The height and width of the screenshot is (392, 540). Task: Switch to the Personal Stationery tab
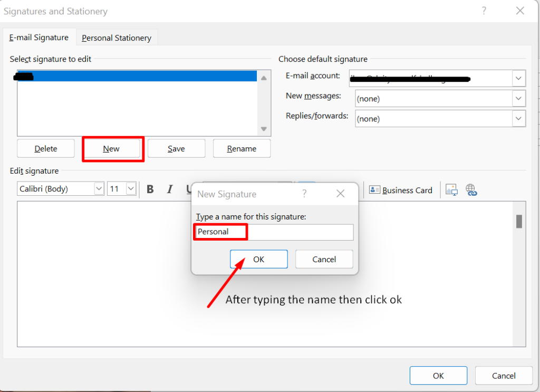[x=117, y=38]
